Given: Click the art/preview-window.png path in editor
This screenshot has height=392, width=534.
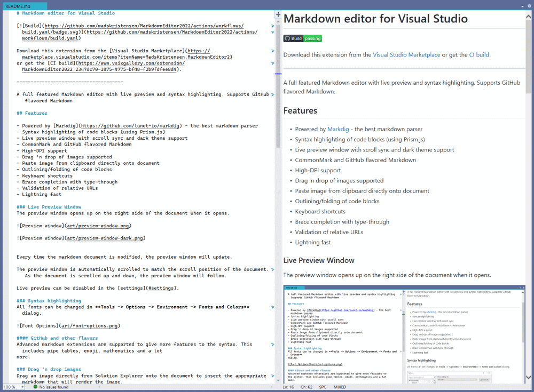Looking at the screenshot, I should pyautogui.click(x=98, y=226).
